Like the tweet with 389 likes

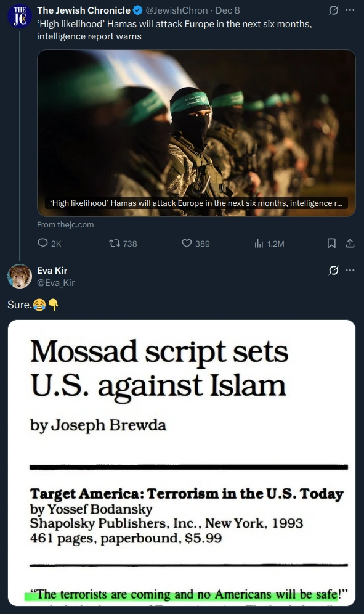click(187, 243)
